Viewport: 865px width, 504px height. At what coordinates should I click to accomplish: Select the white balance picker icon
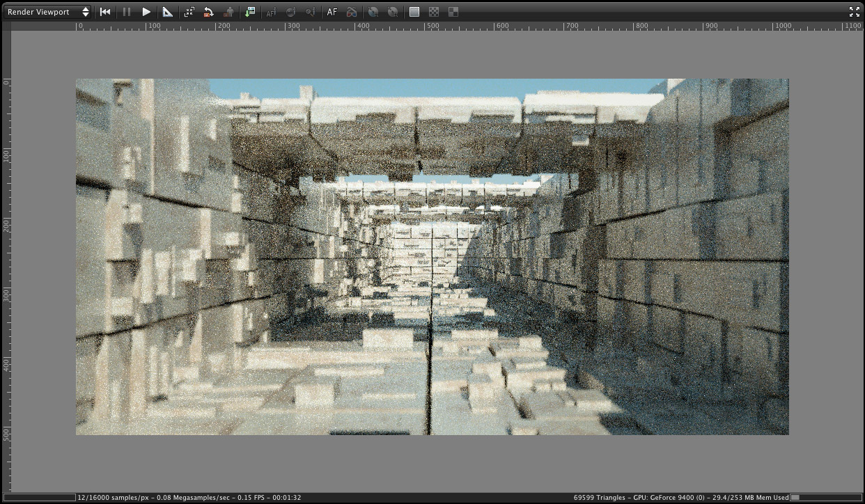[311, 12]
